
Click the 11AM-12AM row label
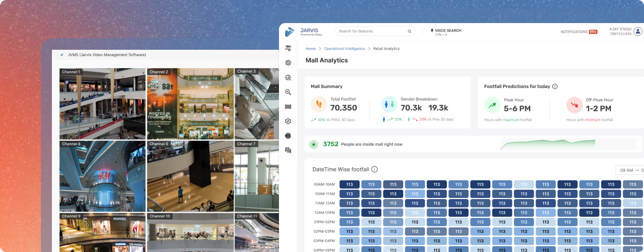(x=325, y=203)
